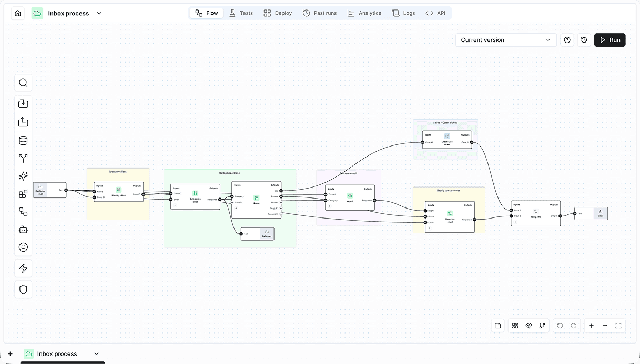640x364 pixels.
Task: Switch to the Flow tab
Action: pyautogui.click(x=206, y=13)
